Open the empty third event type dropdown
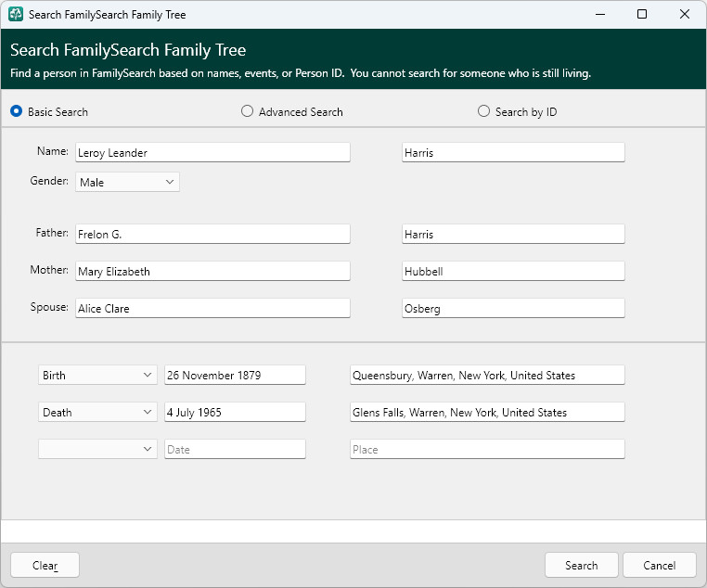This screenshot has height=588, width=707. pyautogui.click(x=97, y=449)
